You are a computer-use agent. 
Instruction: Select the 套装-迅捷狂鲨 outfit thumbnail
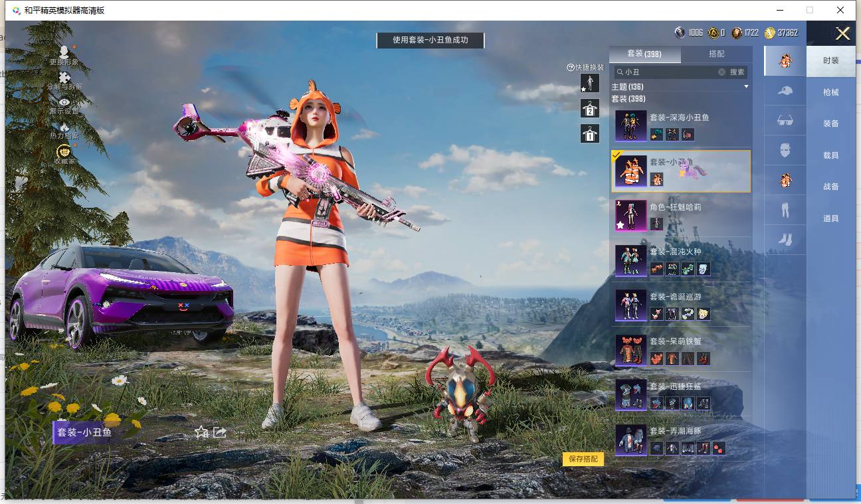(x=631, y=395)
